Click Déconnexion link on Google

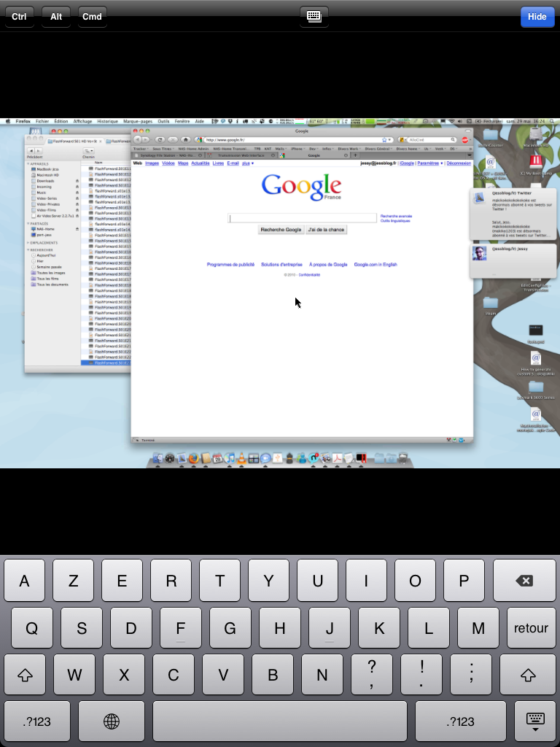[x=459, y=163]
